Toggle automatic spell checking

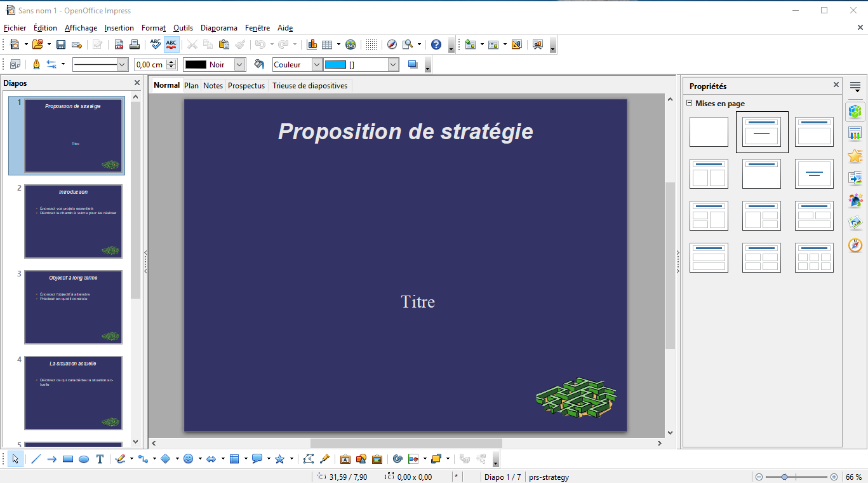[x=171, y=44]
